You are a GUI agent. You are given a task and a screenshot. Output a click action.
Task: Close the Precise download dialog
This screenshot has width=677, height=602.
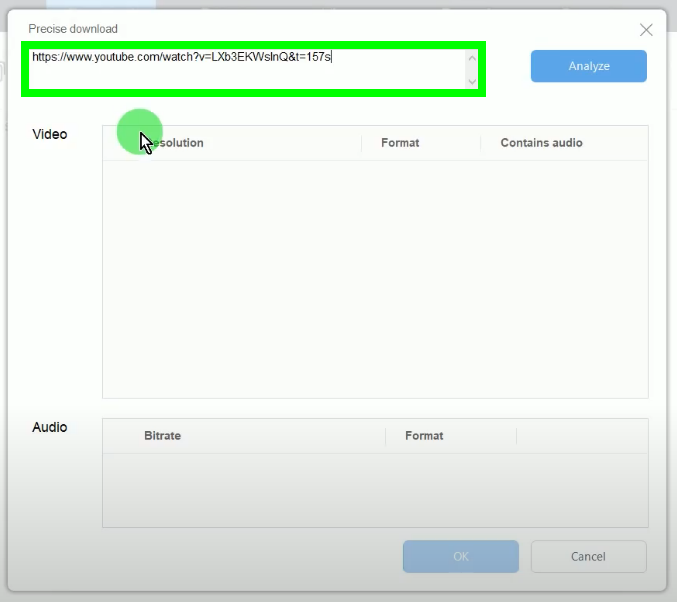[x=646, y=30]
